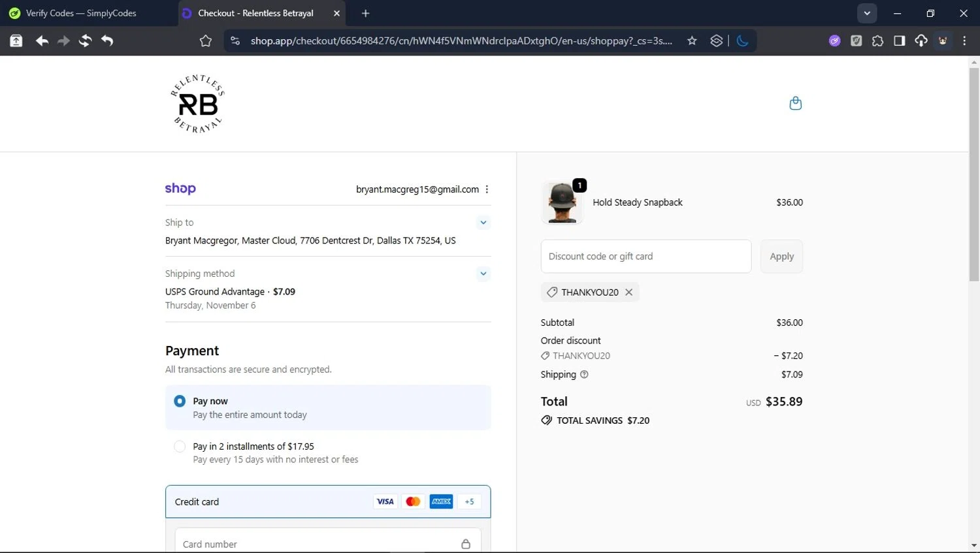Click the Shop Pay logo
980x553 pixels.
180,189
